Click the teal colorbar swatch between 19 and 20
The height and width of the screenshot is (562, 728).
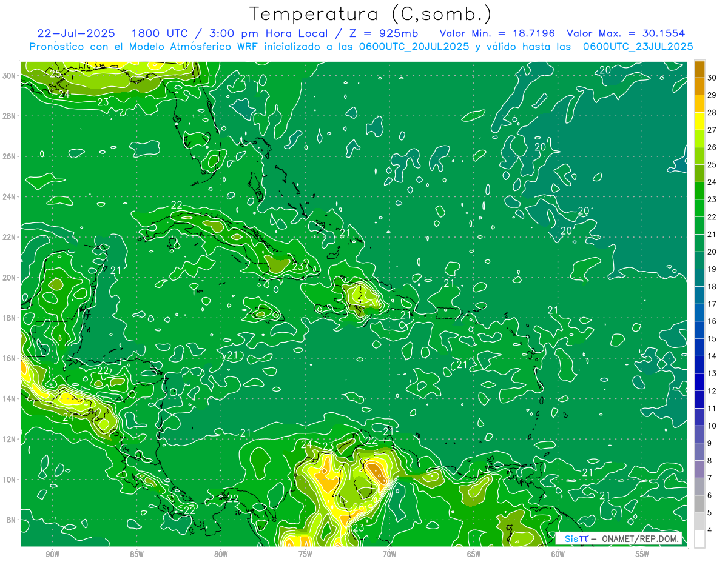[x=699, y=261]
